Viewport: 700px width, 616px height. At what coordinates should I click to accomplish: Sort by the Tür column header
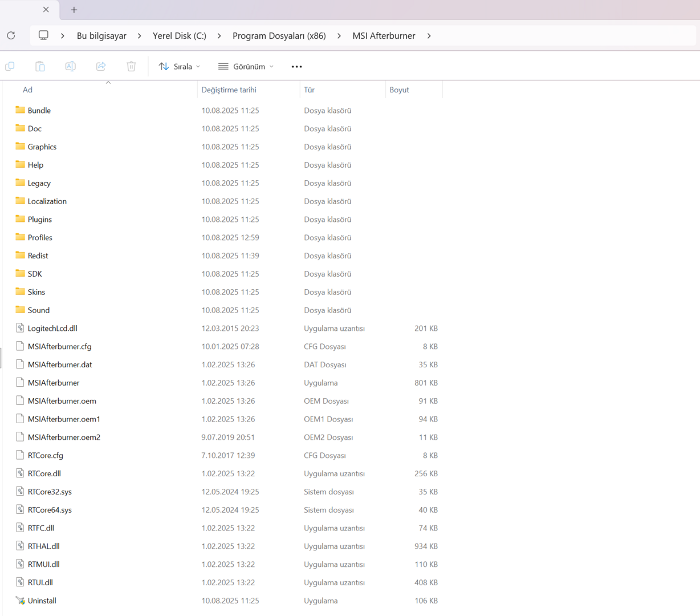[x=309, y=90]
